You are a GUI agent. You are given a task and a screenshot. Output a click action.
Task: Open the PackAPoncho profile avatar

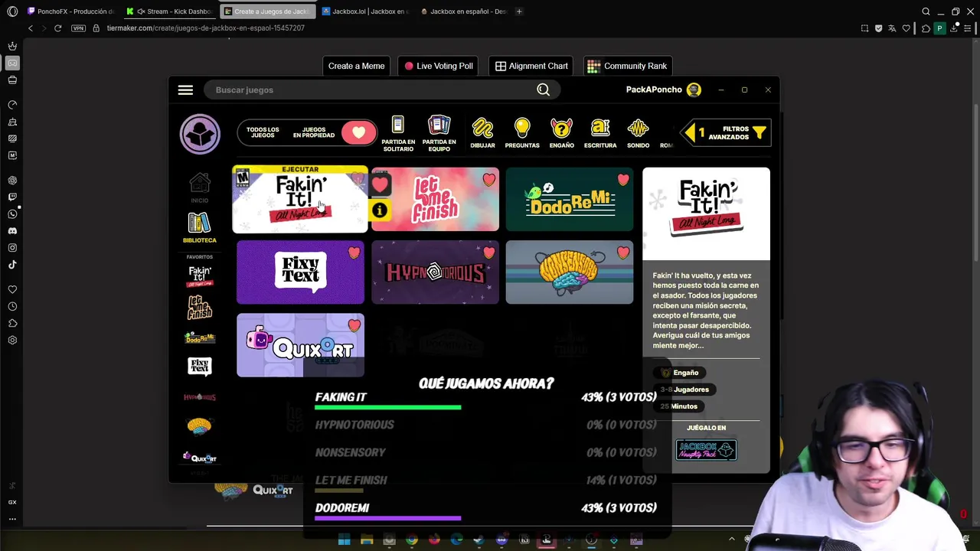(694, 90)
